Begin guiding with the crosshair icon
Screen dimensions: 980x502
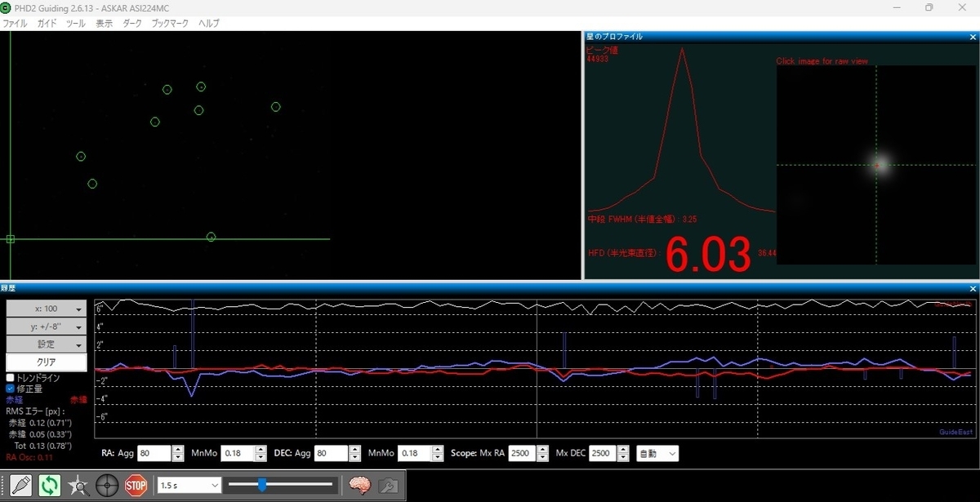point(107,485)
